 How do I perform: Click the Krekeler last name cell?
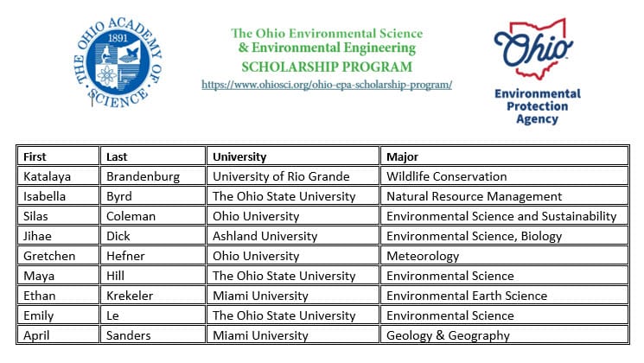pyautogui.click(x=153, y=296)
